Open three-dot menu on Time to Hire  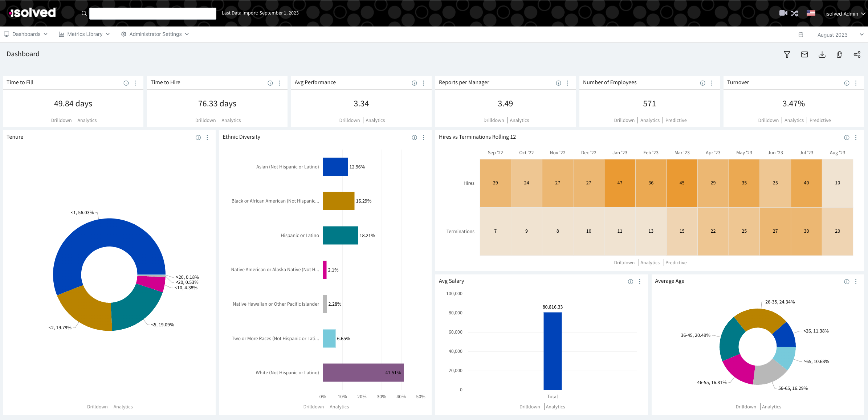(279, 83)
